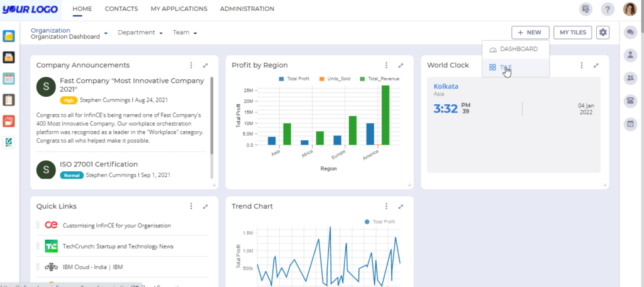
Task: Open the calendar app in left sidebar
Action: (x=9, y=79)
